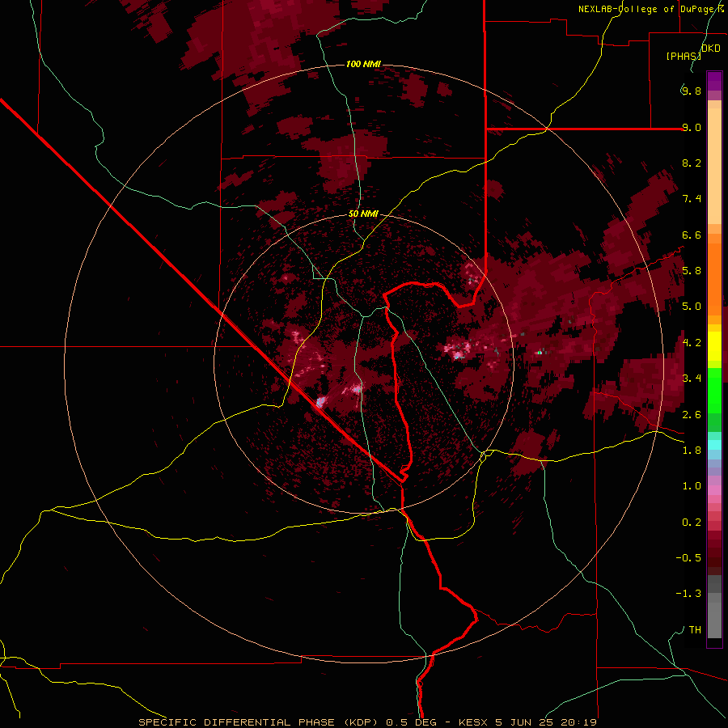Screen dimensions: 728x728
Task: Click the OKD label above the scale
Action: click(x=711, y=49)
